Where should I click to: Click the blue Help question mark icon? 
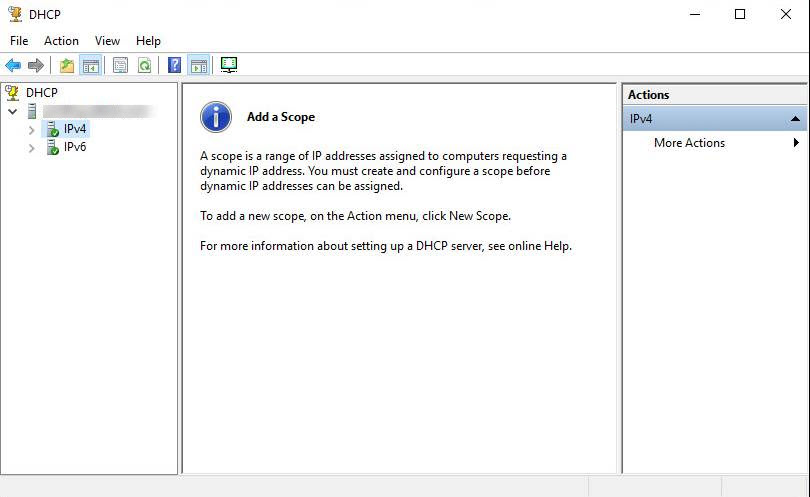174,66
